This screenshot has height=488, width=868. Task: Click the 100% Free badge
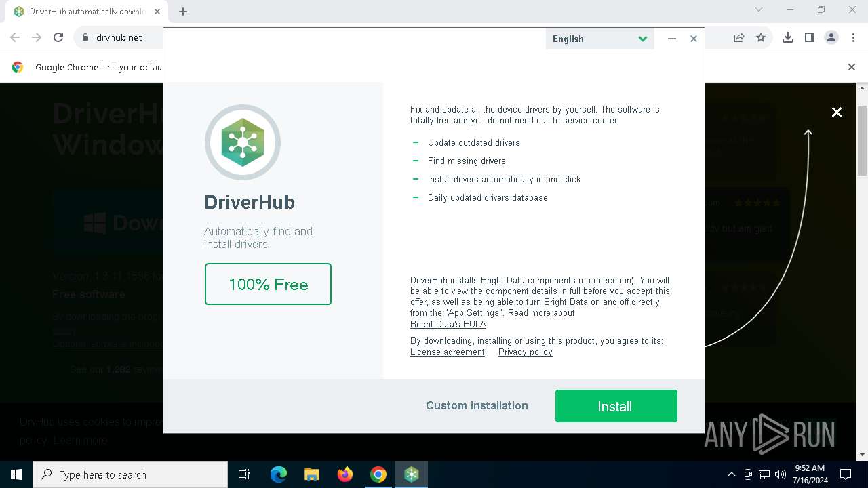268,284
